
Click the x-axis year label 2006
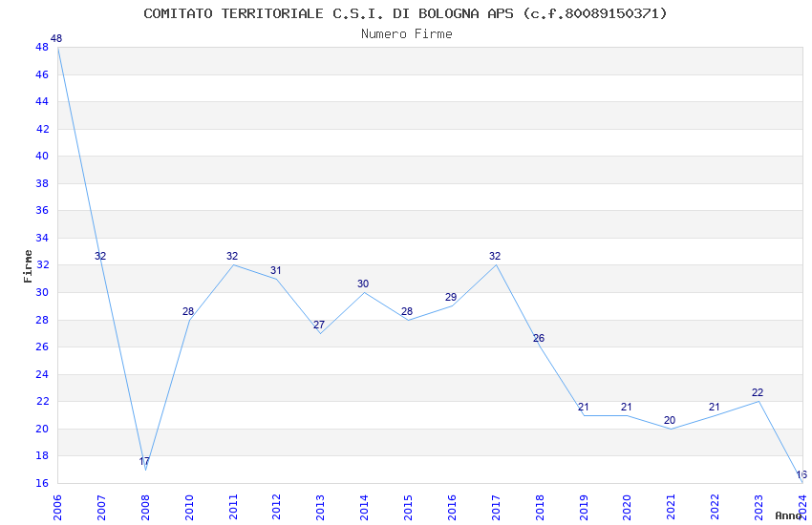[57, 508]
